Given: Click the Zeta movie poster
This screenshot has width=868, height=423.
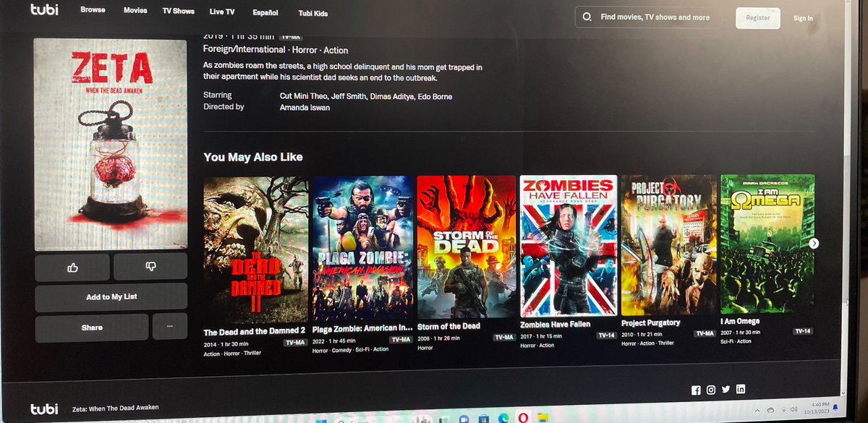Looking at the screenshot, I should pos(110,144).
